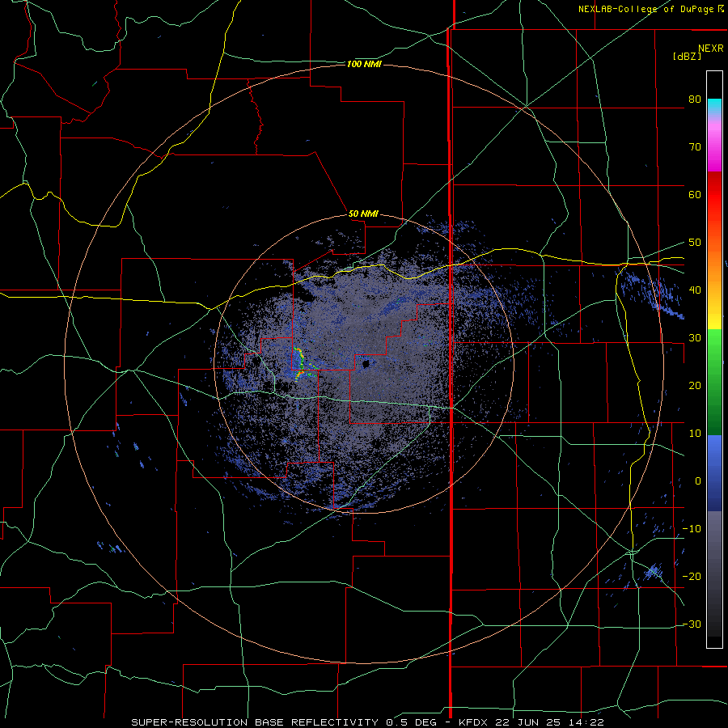Click the KFDX 22 JUN 25 14:22 timestamp

(x=531, y=722)
